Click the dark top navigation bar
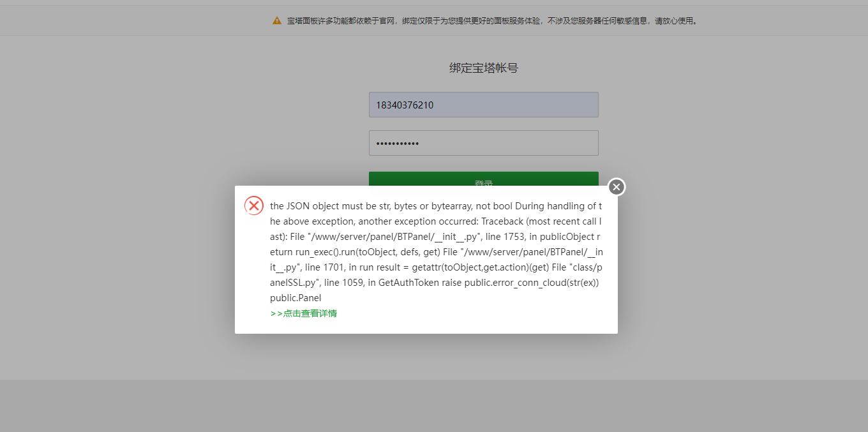 434,3
